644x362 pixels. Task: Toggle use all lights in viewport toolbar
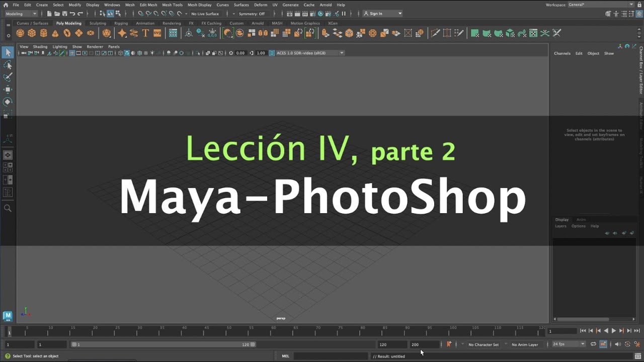tap(152, 53)
